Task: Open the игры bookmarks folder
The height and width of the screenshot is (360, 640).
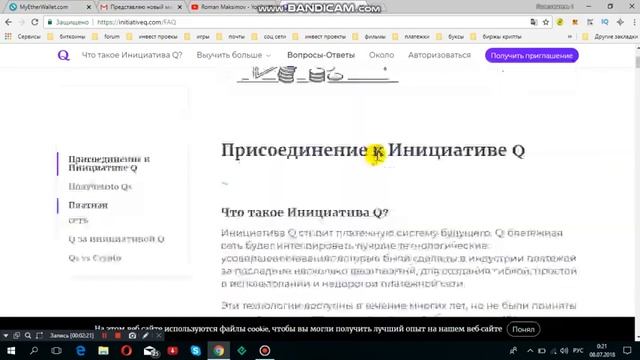Action: 198,36
